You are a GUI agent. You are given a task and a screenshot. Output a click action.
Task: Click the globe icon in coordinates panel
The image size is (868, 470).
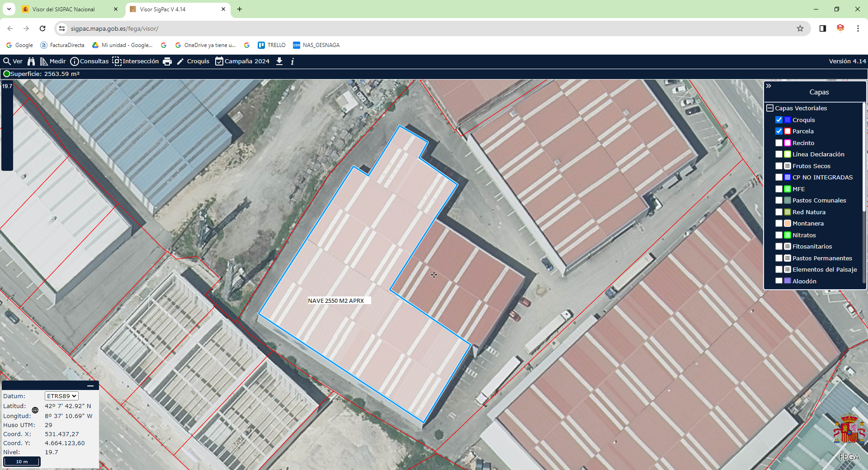pos(35,410)
